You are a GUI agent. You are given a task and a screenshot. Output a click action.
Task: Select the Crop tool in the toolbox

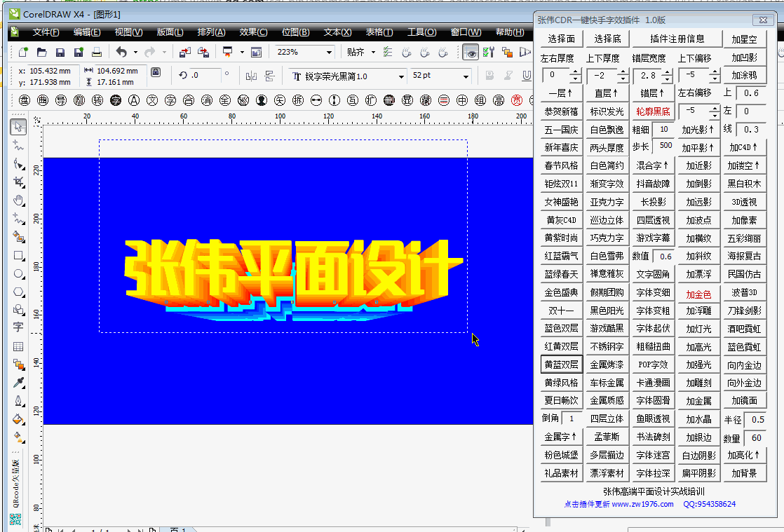18,182
